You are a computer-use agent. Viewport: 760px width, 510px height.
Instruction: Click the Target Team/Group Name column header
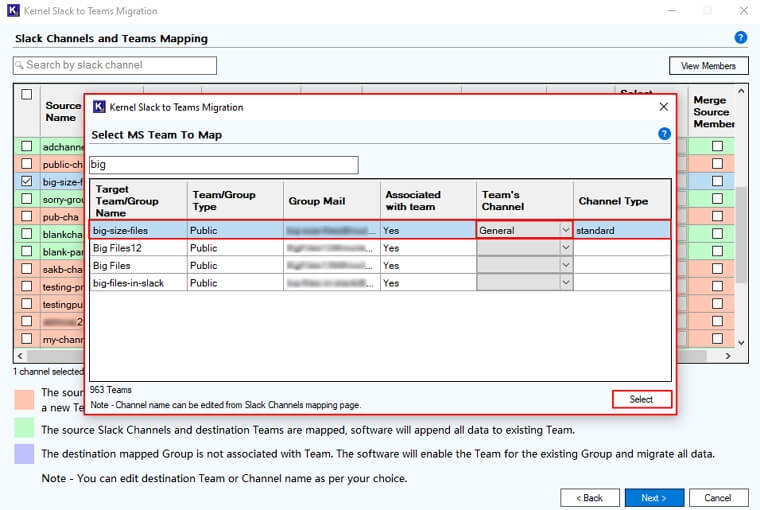139,201
